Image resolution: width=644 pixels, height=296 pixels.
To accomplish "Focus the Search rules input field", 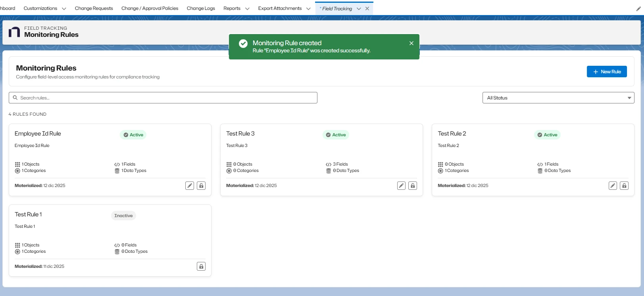I will click(167, 98).
